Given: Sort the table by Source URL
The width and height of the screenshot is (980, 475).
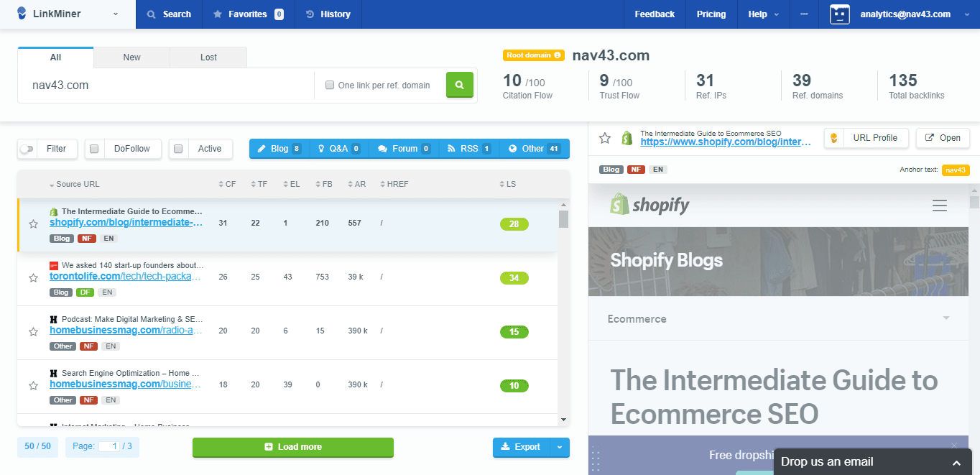Looking at the screenshot, I should [75, 185].
